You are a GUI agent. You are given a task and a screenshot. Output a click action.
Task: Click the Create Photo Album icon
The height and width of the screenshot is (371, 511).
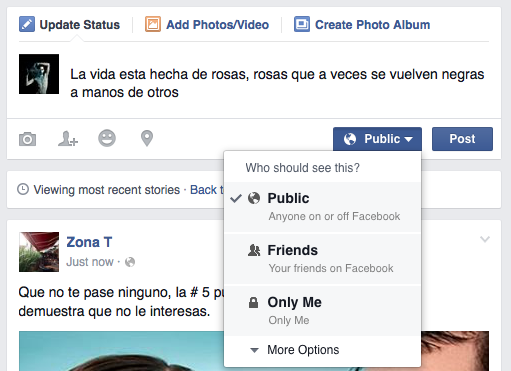[x=302, y=24]
